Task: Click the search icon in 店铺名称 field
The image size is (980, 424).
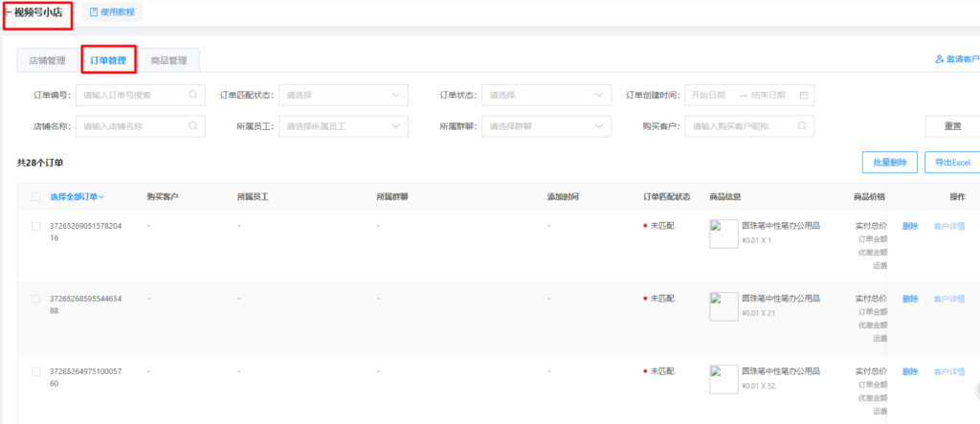Action: [193, 125]
